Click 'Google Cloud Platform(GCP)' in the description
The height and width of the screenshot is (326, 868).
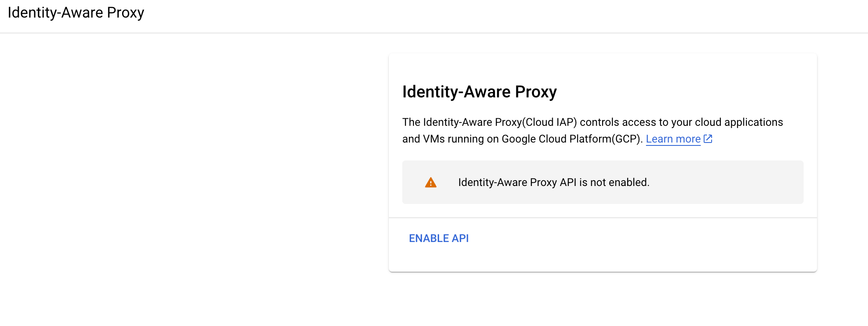coord(572,139)
